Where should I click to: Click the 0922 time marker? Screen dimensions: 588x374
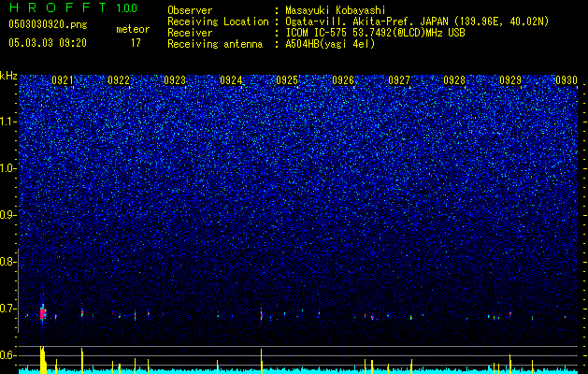[x=119, y=80]
